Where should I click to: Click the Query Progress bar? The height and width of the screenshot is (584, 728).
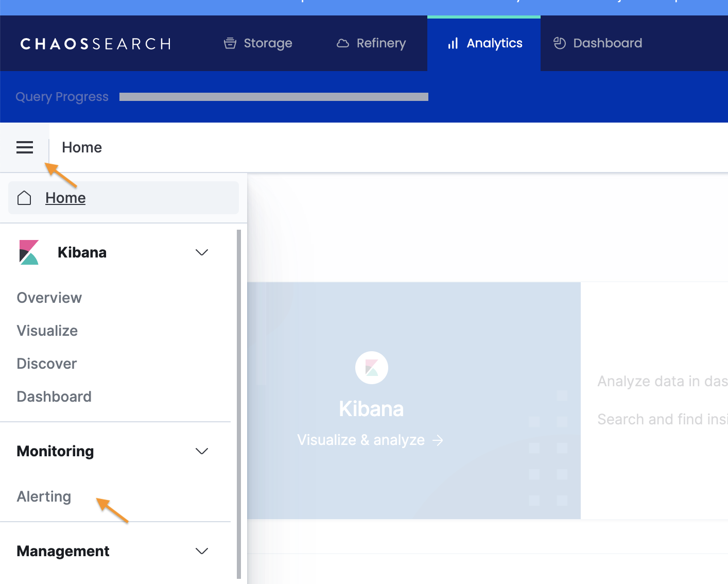pos(274,97)
